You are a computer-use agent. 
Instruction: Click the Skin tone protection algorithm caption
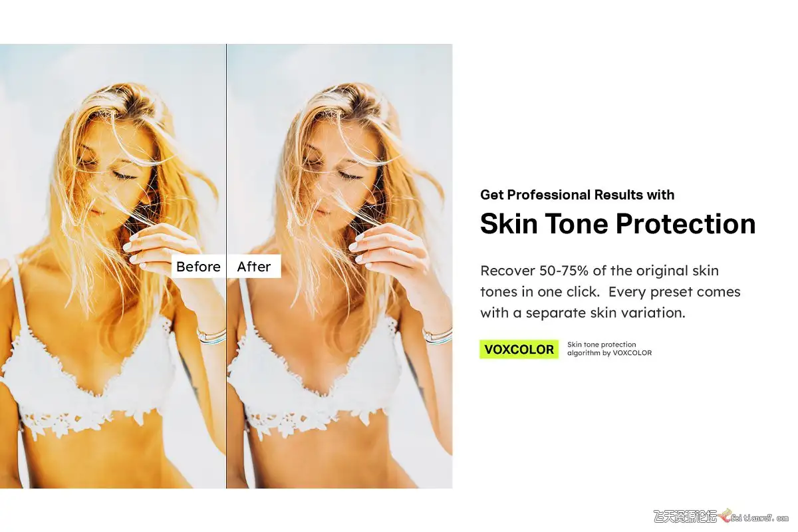[609, 349]
